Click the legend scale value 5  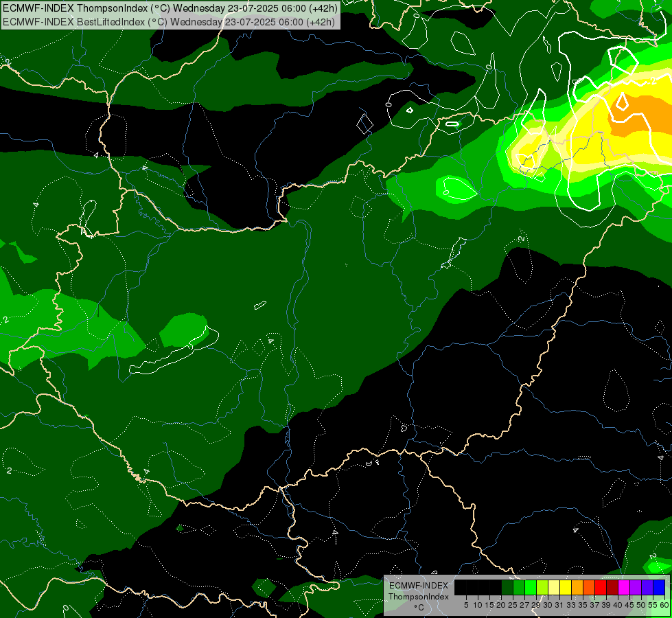(x=466, y=605)
